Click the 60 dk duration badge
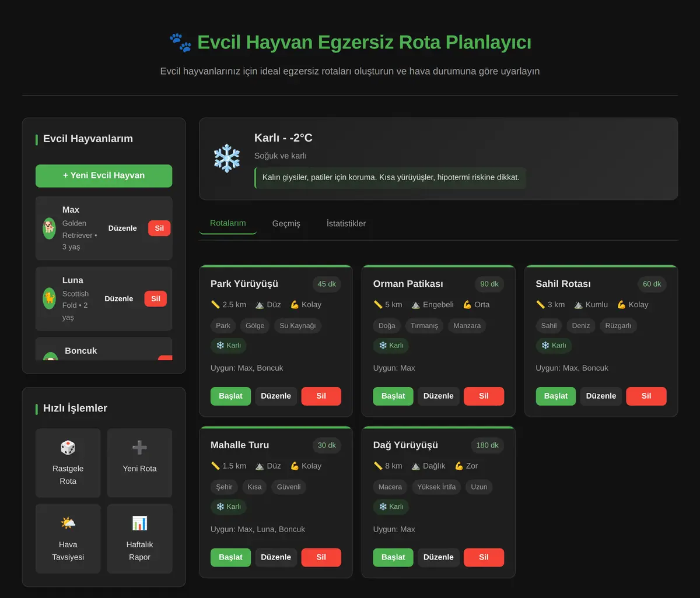The height and width of the screenshot is (598, 700). pos(652,284)
